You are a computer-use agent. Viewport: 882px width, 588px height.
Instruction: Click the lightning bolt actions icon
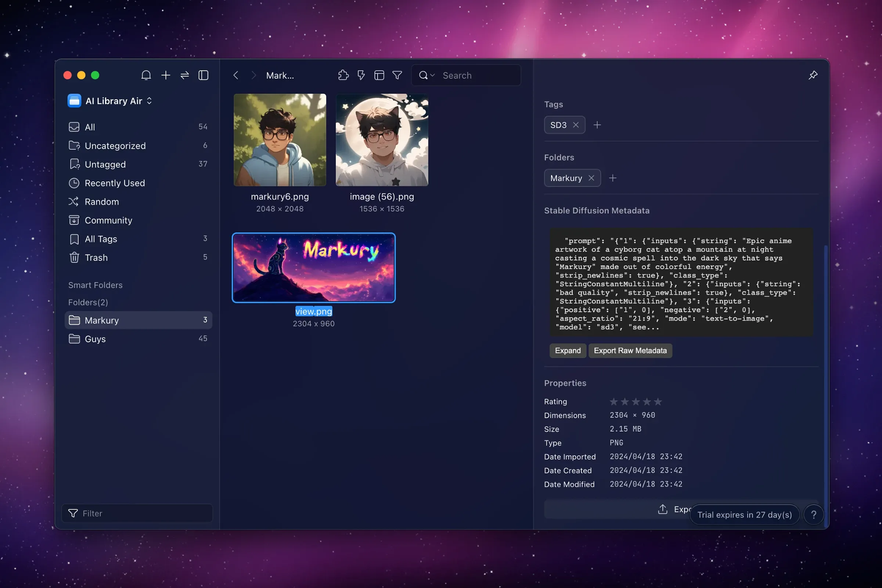tap(361, 75)
